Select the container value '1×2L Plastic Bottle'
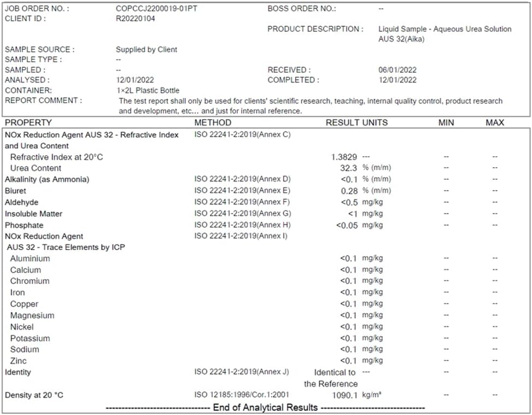 click(147, 90)
